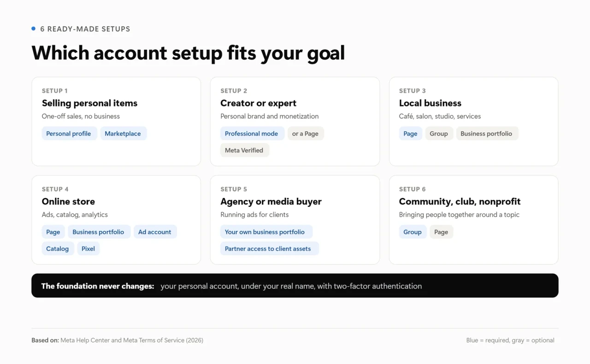Click the 'Meta Verified' chip
Screen dimensions: 590x364
point(244,150)
